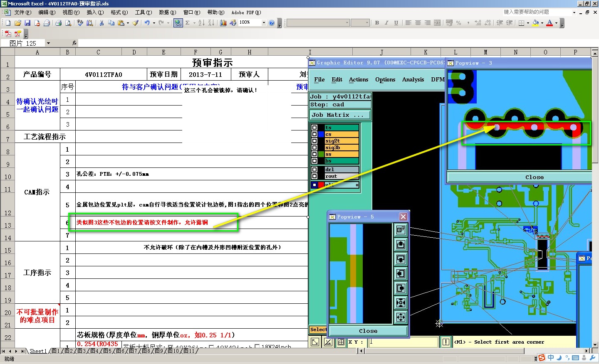Click the Fill Color paint bucket swatch
599x364 pixels.
pyautogui.click(x=536, y=23)
